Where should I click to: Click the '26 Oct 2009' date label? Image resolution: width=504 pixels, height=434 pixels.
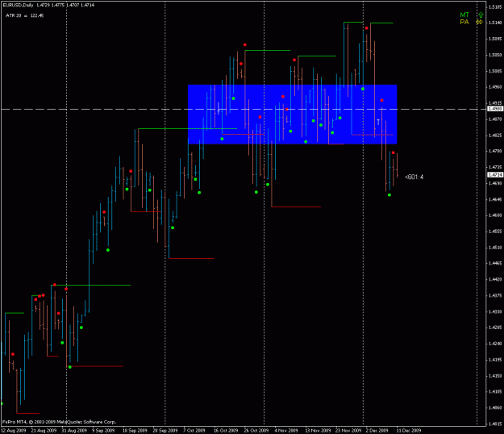click(x=256, y=431)
